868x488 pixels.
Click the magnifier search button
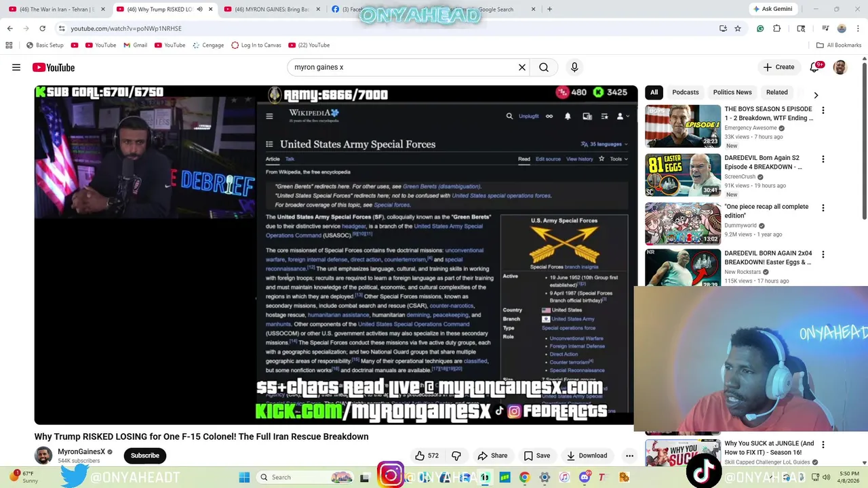point(544,67)
